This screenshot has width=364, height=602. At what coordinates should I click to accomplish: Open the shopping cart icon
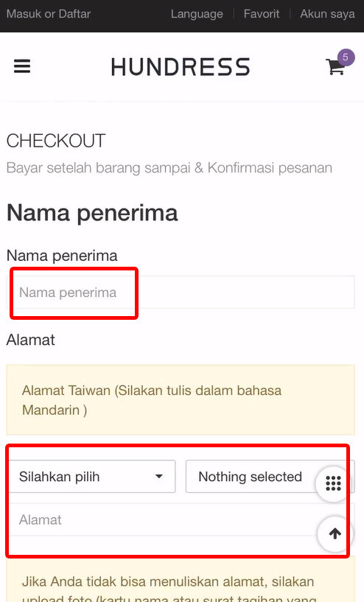click(x=335, y=67)
